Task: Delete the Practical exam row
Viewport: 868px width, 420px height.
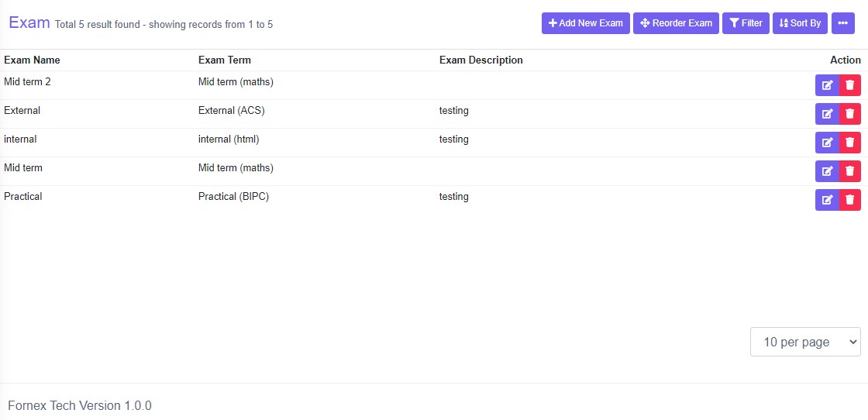Action: pos(850,200)
